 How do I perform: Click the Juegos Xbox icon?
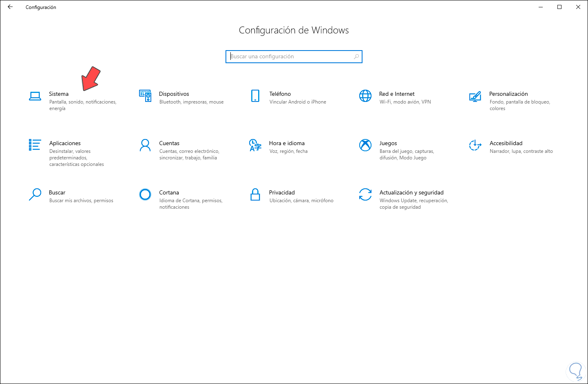click(x=365, y=145)
